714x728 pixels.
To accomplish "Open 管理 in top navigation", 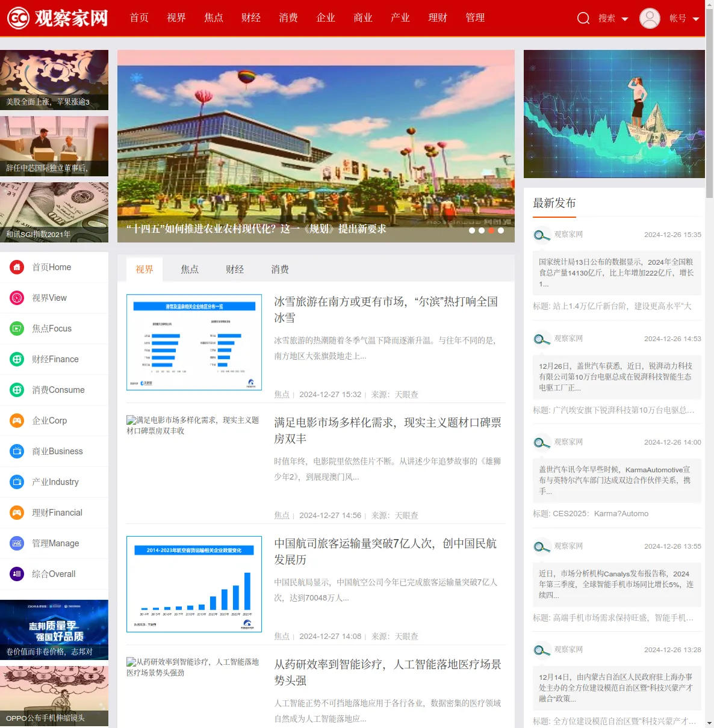I will click(475, 18).
